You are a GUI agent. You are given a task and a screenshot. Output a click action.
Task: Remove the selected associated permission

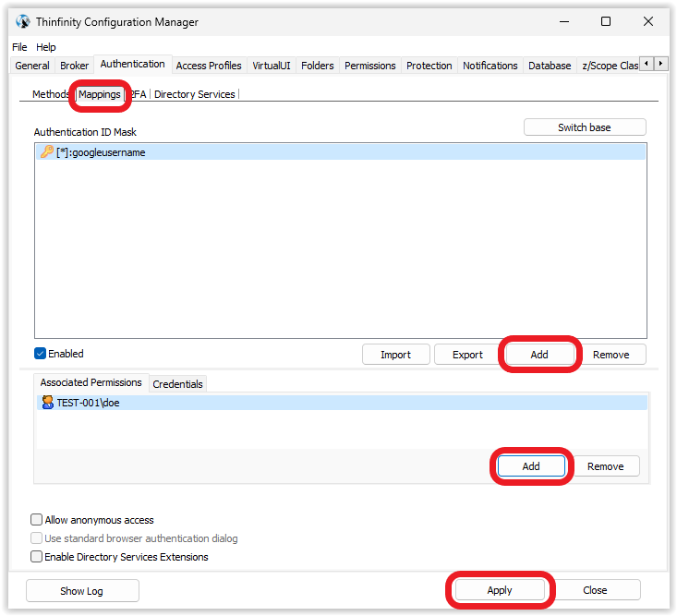pos(605,466)
